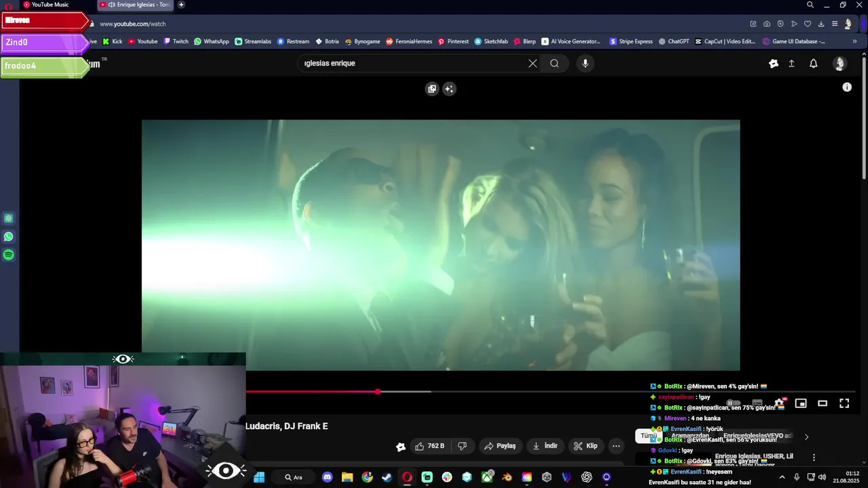Image resolution: width=868 pixels, height=488 pixels.
Task: Open Opera GX from the taskbar
Action: point(407,477)
